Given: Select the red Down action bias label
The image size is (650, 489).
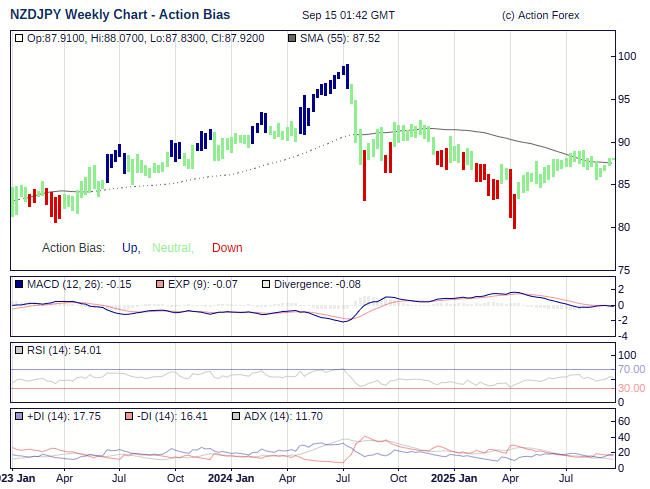Looking at the screenshot, I should pyautogui.click(x=227, y=248).
